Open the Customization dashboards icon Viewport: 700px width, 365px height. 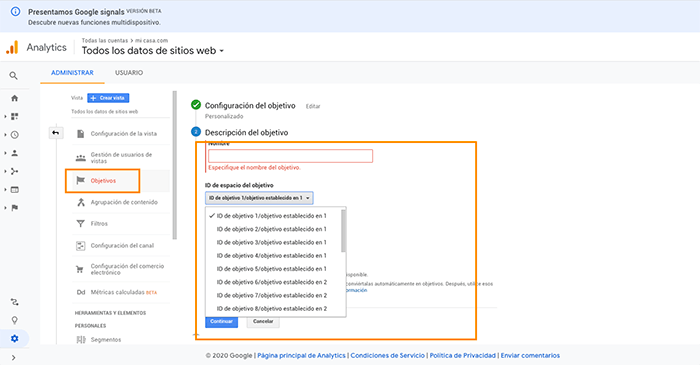click(14, 116)
